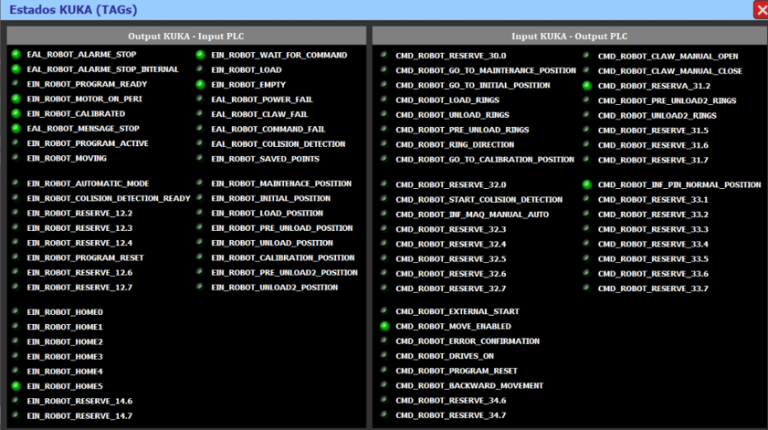The image size is (768, 430).
Task: Click the CMD_ROBOT_DRIVES_ON tag label
Action: (444, 356)
